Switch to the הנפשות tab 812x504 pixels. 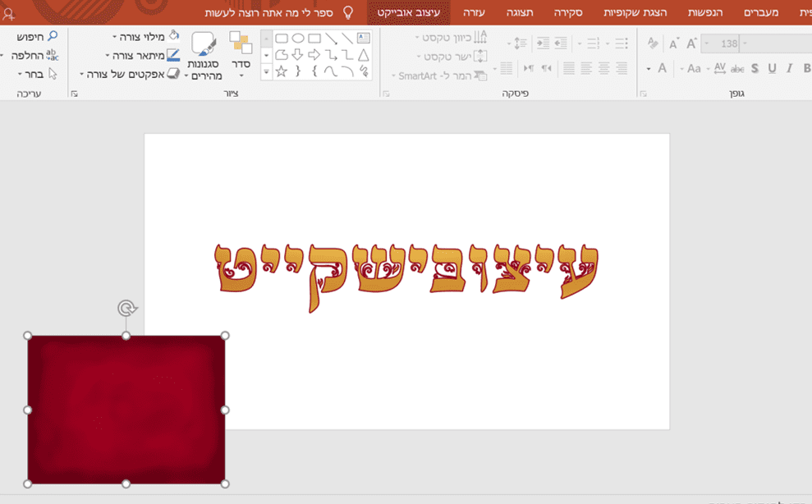704,12
